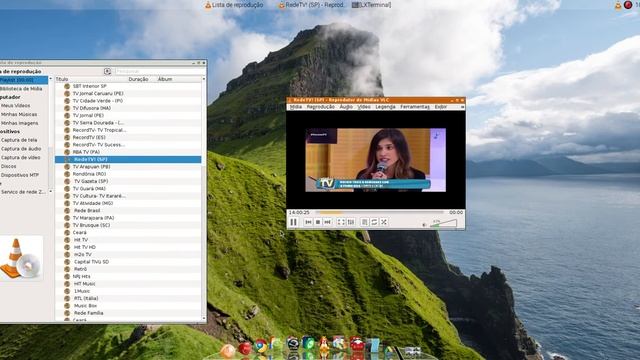Screen dimensions: 640x360
Task: Open the Ferramentas menu
Action: pos(415,107)
